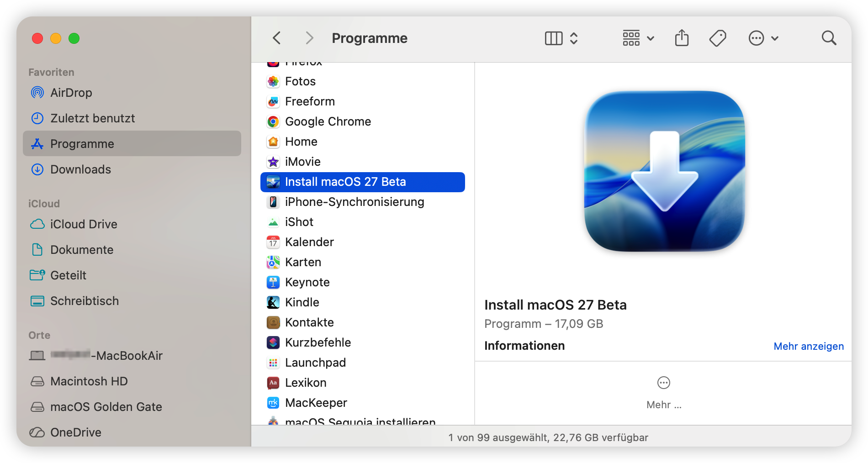Viewport: 868px width, 463px height.
Task: Select Programme in the sidebar
Action: click(132, 144)
